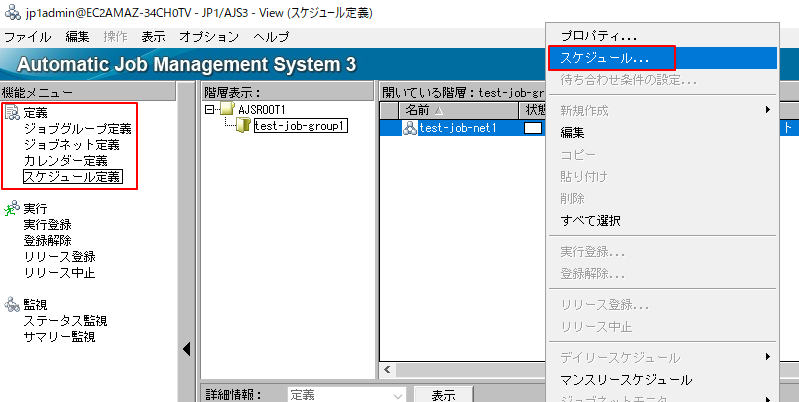Select スケジュール定義 in function menu

point(72,177)
